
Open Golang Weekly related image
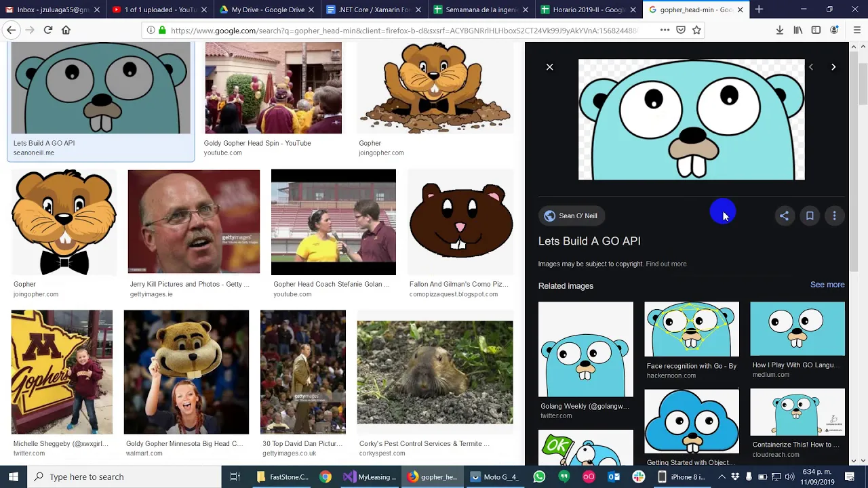click(x=586, y=349)
